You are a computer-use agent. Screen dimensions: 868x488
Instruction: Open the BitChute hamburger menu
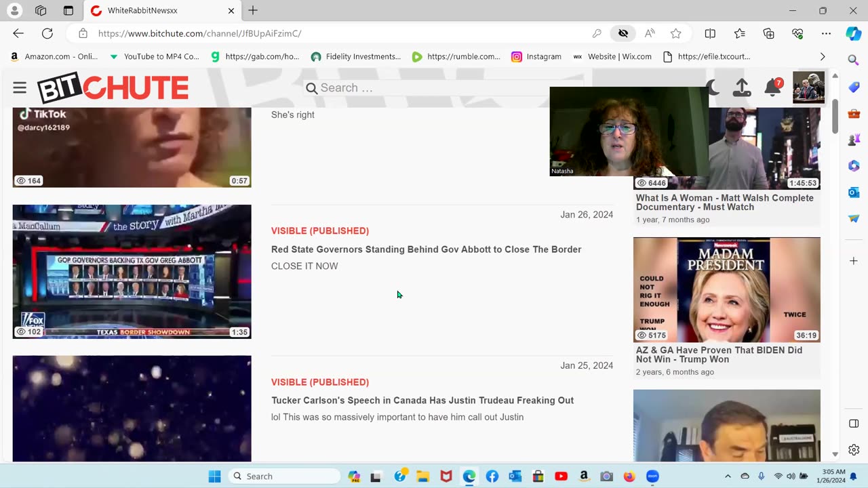click(20, 88)
